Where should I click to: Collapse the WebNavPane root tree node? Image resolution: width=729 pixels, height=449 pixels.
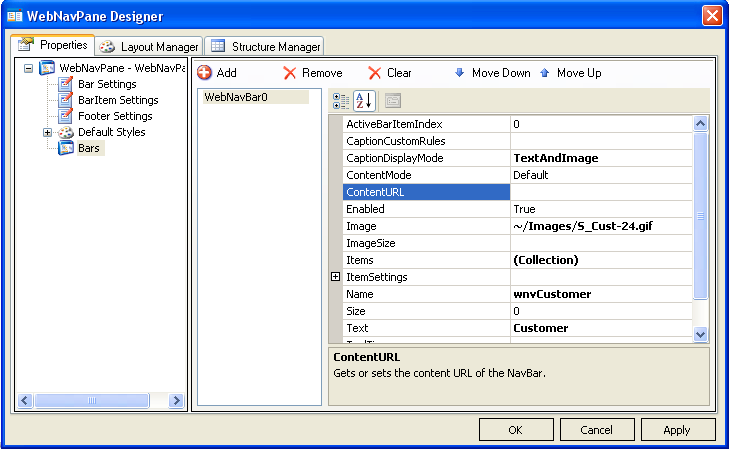[x=28, y=69]
